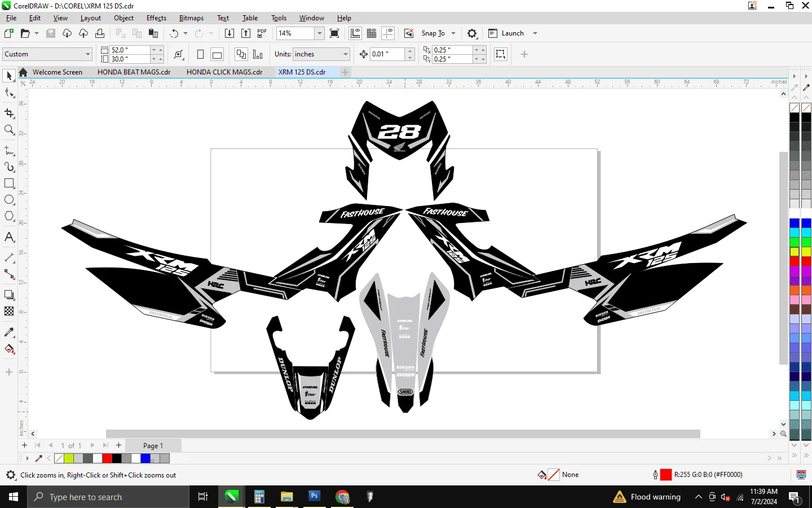
Task: Pick the red swatch in document palette
Action: [x=107, y=458]
